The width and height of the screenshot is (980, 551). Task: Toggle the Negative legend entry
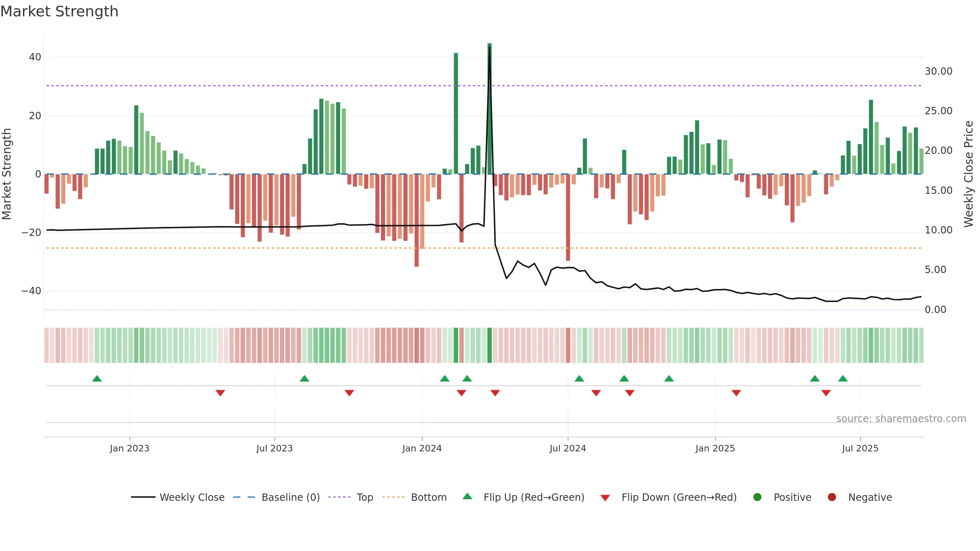[860, 497]
